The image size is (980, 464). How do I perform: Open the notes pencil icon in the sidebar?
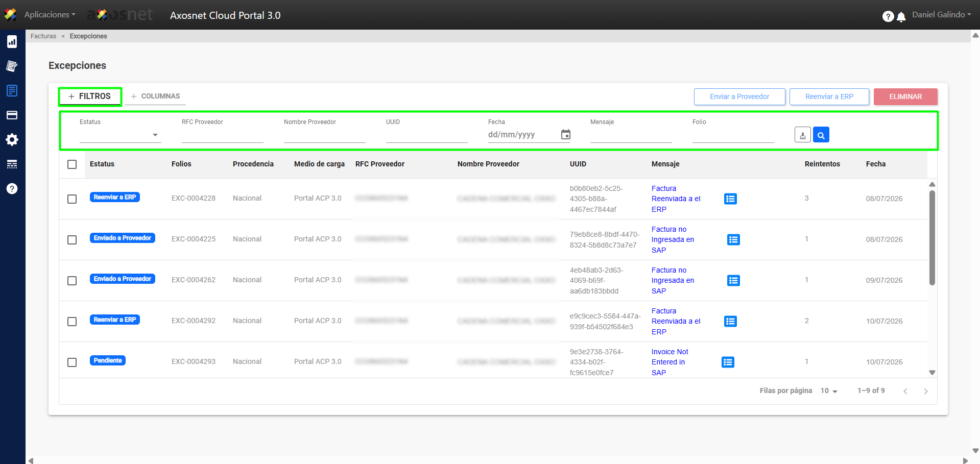(x=12, y=66)
